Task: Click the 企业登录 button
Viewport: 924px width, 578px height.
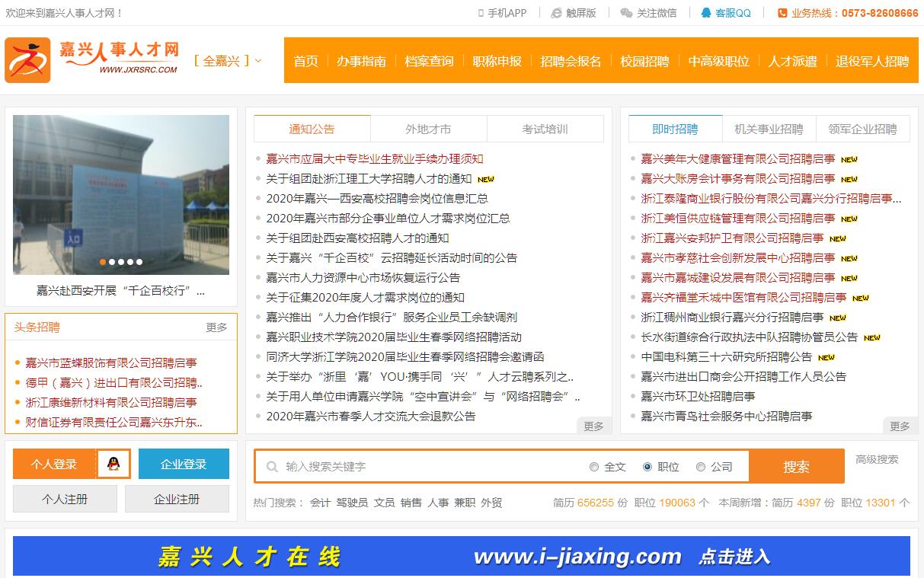Action: click(184, 464)
